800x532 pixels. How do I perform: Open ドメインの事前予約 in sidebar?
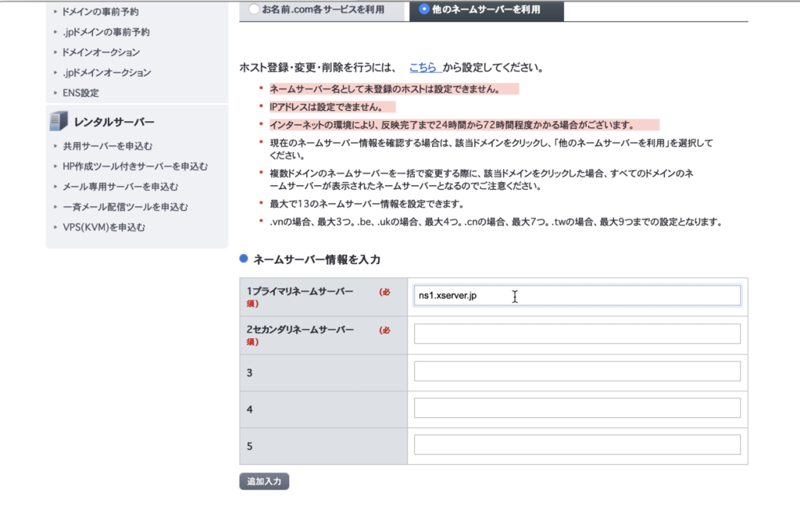coord(101,12)
